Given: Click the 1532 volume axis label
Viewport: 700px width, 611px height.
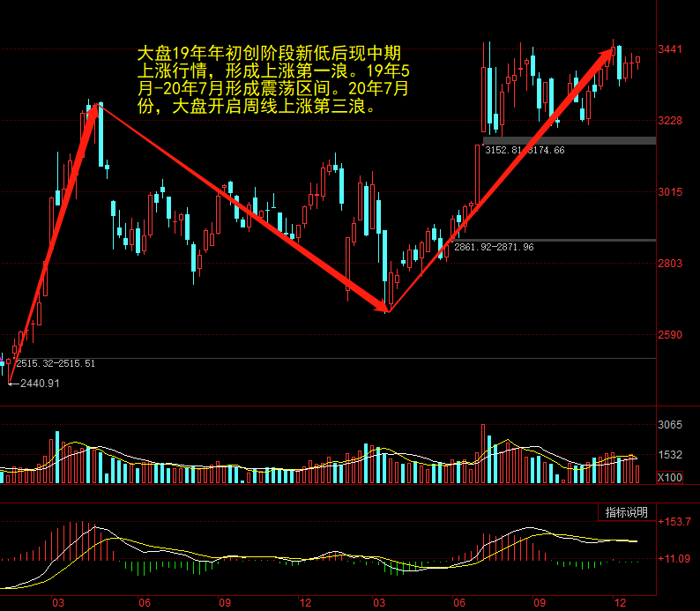Looking at the screenshot, I should [x=673, y=455].
